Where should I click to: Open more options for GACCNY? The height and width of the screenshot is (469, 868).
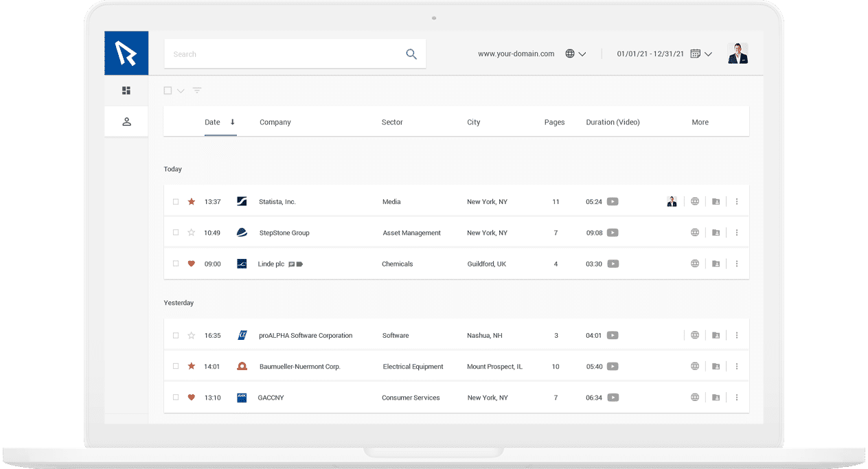point(737,398)
